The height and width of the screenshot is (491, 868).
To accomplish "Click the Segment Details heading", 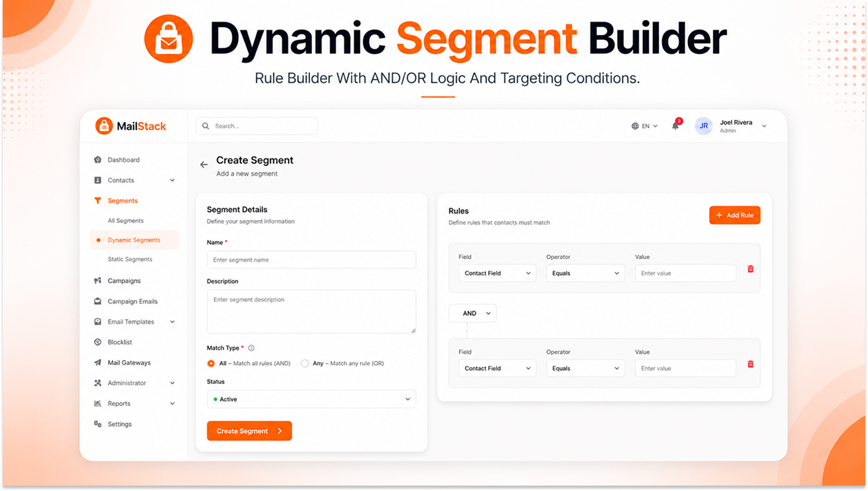I will [237, 210].
